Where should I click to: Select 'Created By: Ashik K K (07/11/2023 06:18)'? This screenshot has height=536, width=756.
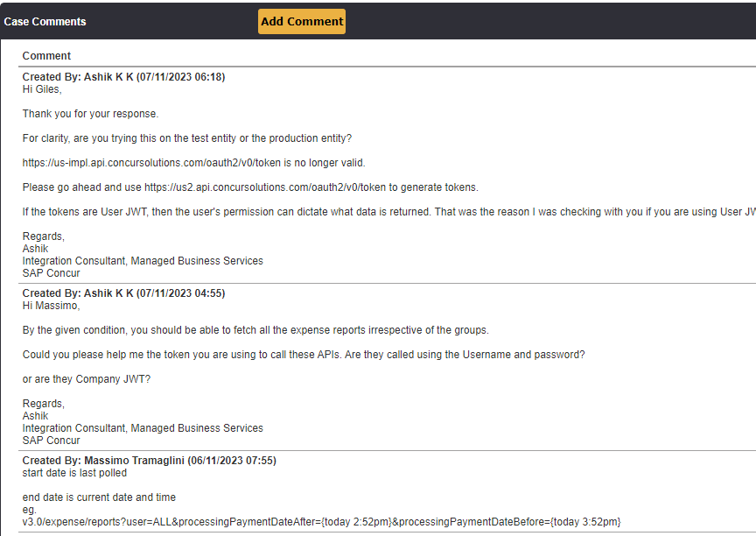[x=123, y=77]
